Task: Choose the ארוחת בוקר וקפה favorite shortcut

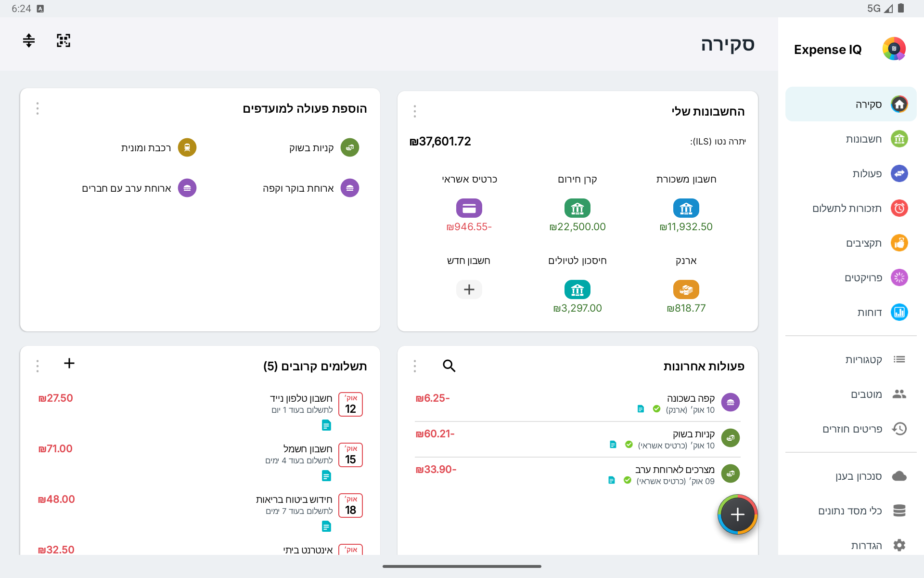Action: click(x=310, y=188)
